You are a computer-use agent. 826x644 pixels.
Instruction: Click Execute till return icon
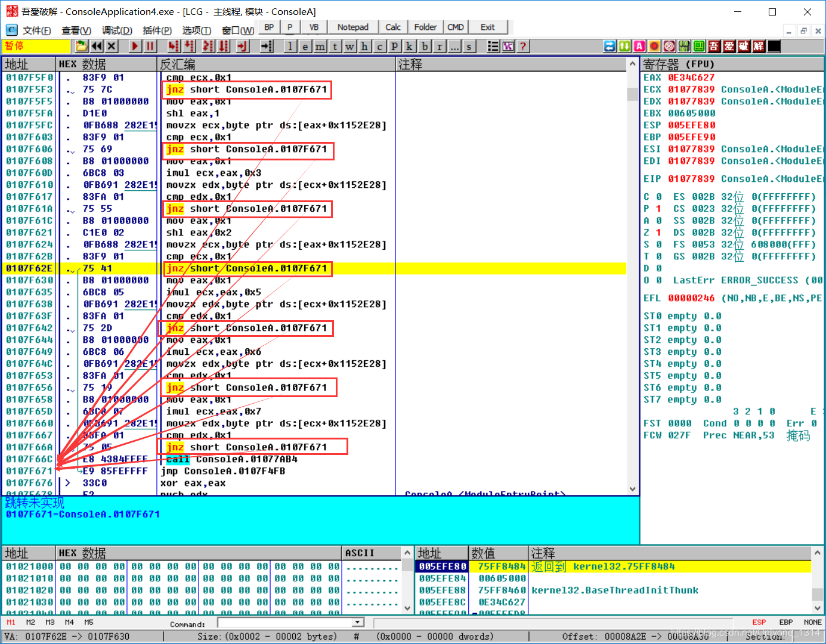coord(243,46)
